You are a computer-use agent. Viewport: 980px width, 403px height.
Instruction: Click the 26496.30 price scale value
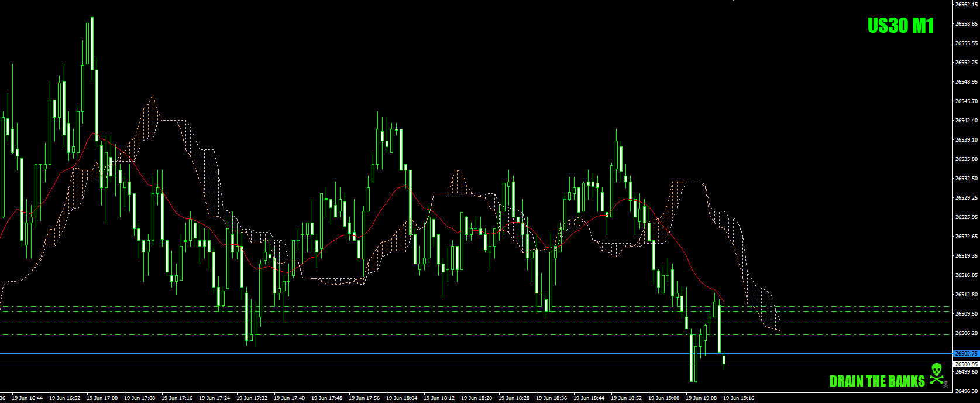[967, 391]
